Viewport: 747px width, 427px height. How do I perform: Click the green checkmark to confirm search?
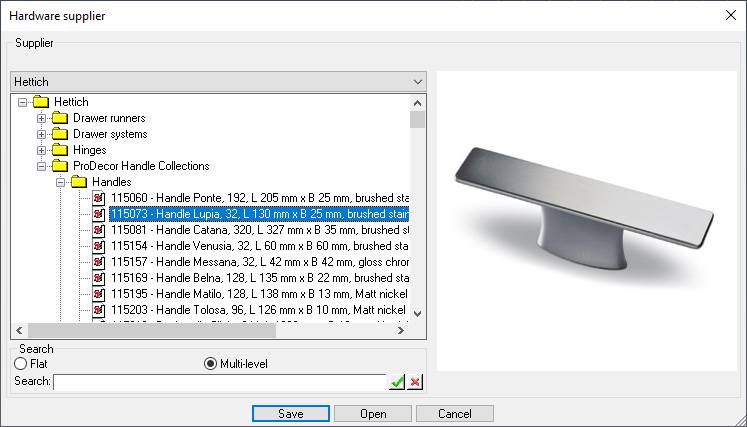tap(397, 382)
